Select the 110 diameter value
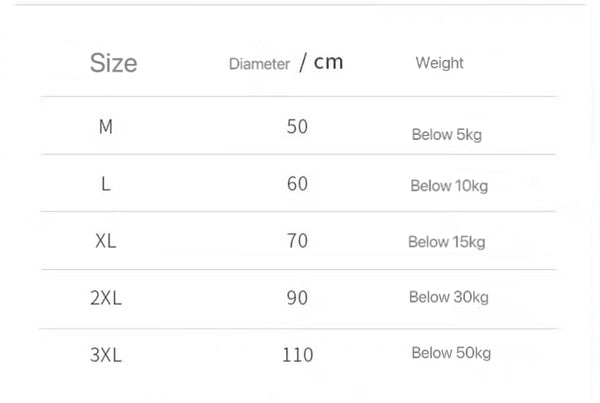Image resolution: width=600 pixels, height=403 pixels. 297,355
